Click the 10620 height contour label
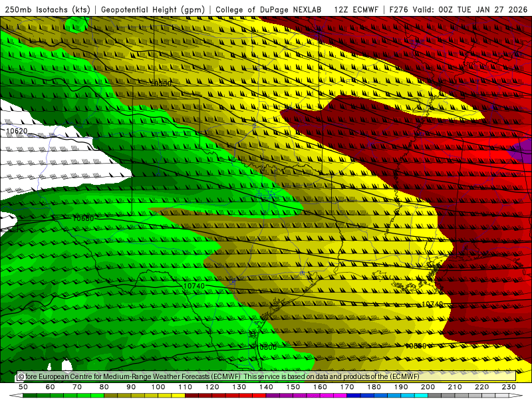This screenshot has height=399, width=532. coord(17,131)
